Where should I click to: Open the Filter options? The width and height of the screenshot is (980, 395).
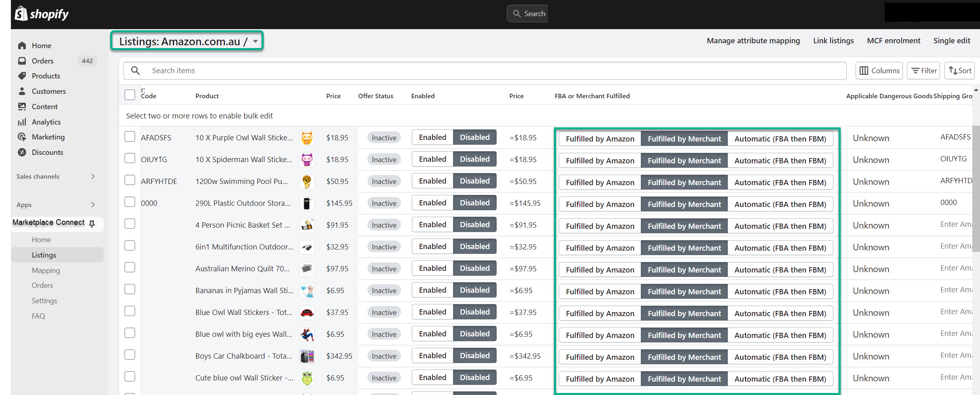coord(923,71)
